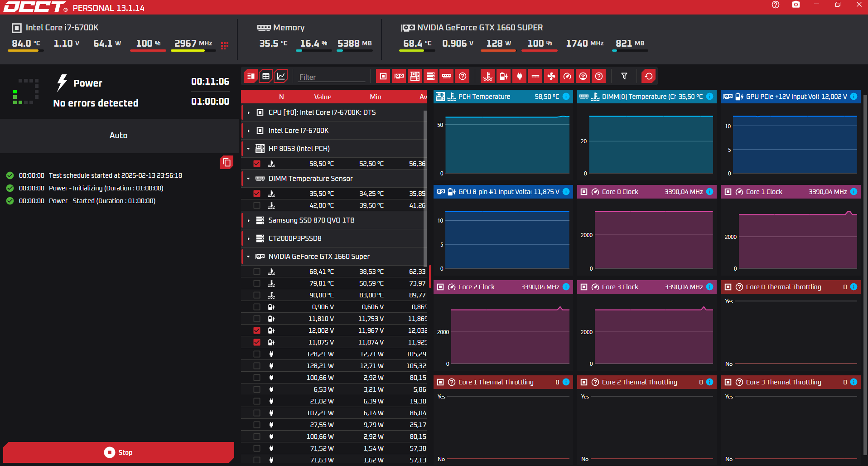Sort table by the N column header
This screenshot has height=466, width=868.
point(281,97)
